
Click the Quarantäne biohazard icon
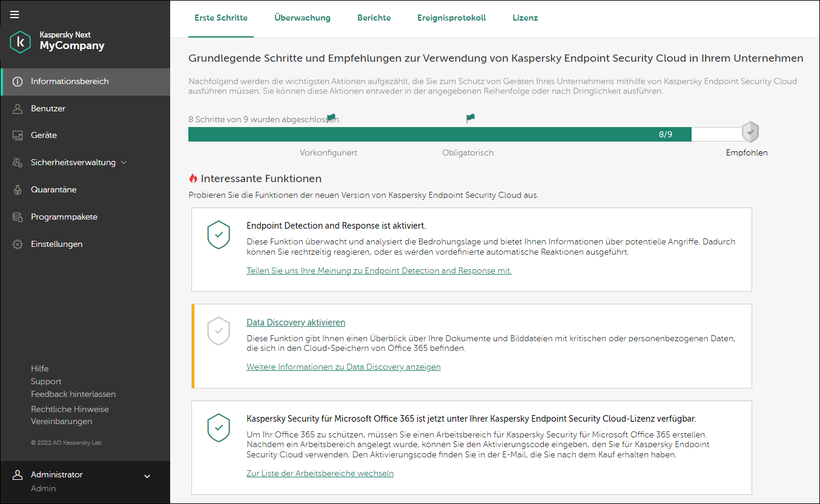click(18, 190)
